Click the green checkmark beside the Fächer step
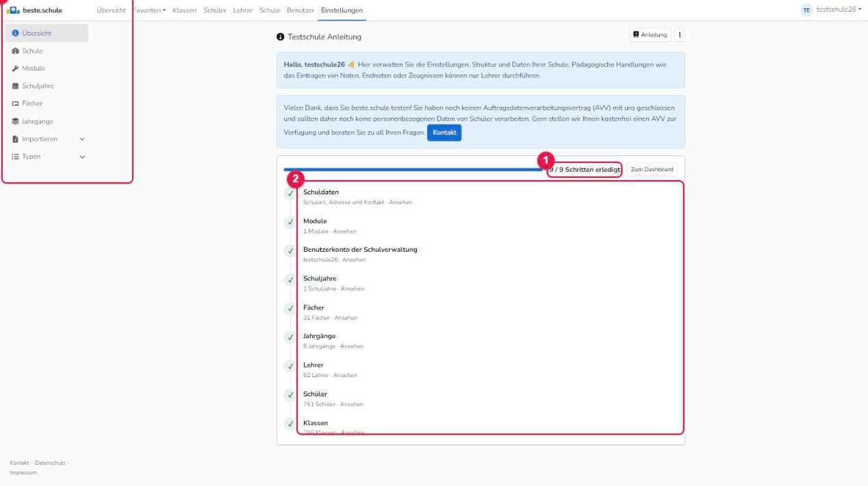 [290, 309]
